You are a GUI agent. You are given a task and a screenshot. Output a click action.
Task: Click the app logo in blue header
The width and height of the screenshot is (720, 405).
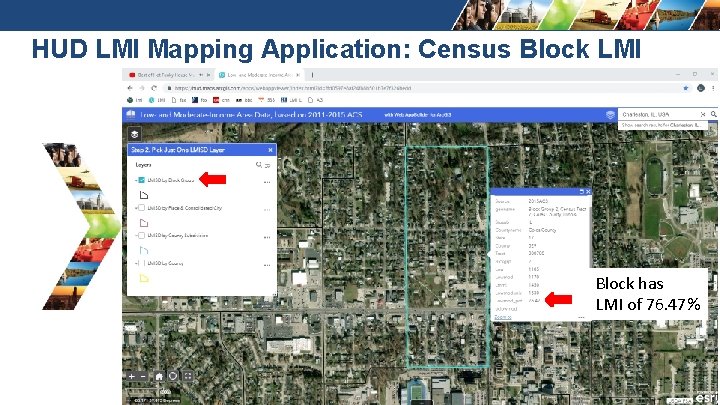[131, 114]
